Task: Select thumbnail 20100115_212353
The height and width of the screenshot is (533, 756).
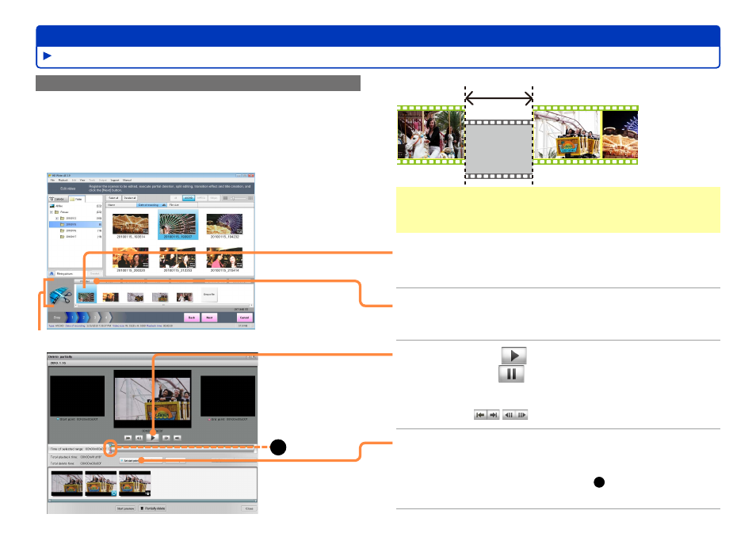Action: click(178, 258)
